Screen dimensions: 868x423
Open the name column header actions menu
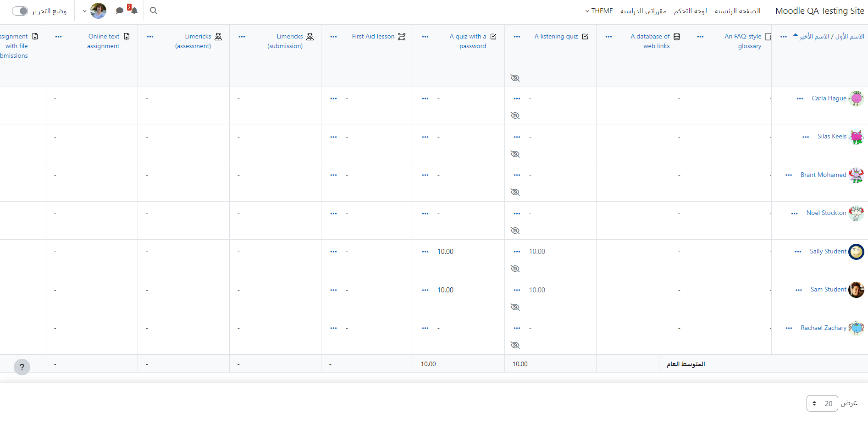click(784, 37)
